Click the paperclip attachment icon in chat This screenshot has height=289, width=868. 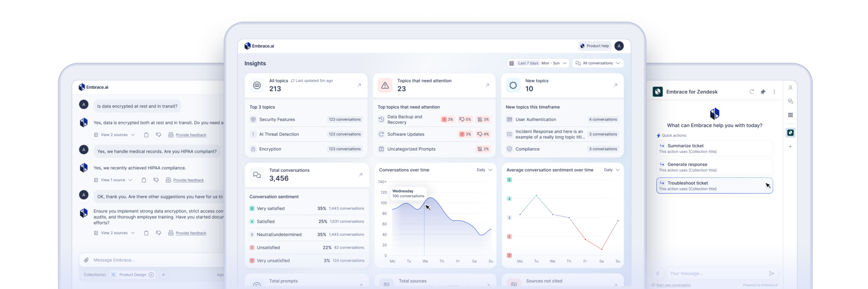tap(86, 260)
